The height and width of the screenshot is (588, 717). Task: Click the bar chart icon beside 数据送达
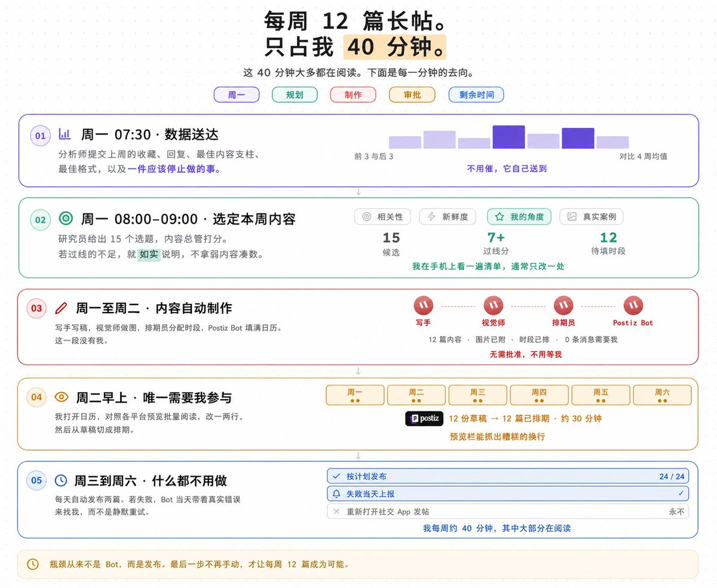(65, 134)
